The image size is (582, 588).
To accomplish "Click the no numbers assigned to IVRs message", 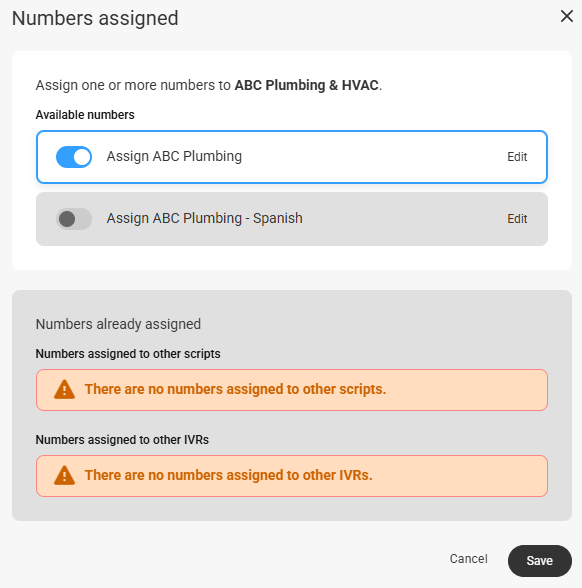I will [x=228, y=475].
